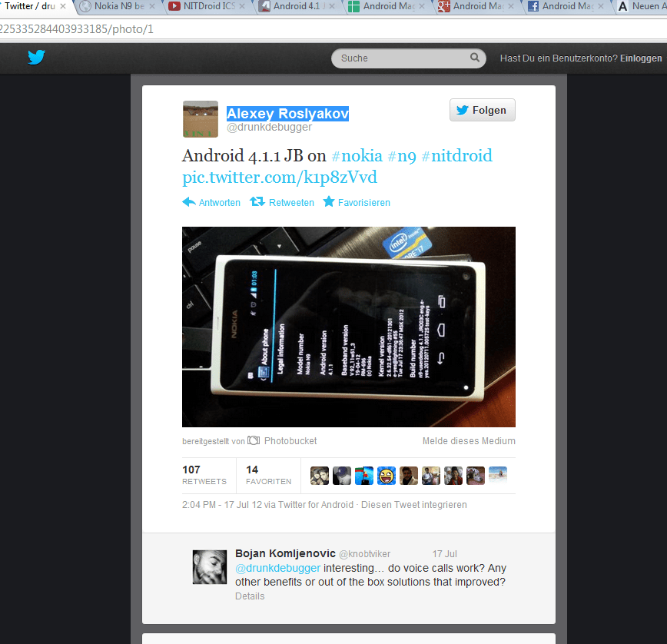Switch to the Facebook Android Mag tab
This screenshot has height=644, width=667.
[x=567, y=6]
